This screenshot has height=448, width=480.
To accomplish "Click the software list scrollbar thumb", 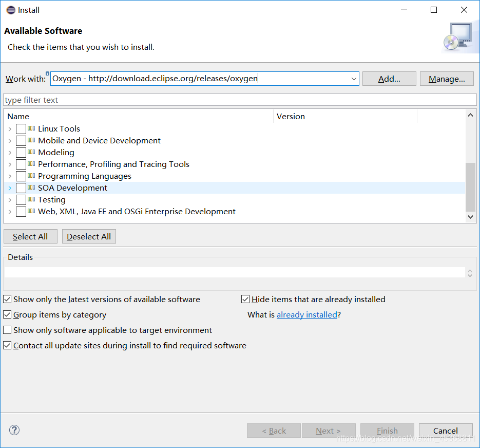I will click(x=471, y=187).
